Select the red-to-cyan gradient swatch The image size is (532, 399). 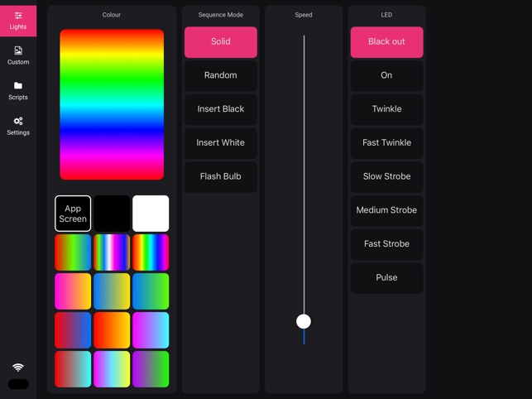click(x=73, y=369)
